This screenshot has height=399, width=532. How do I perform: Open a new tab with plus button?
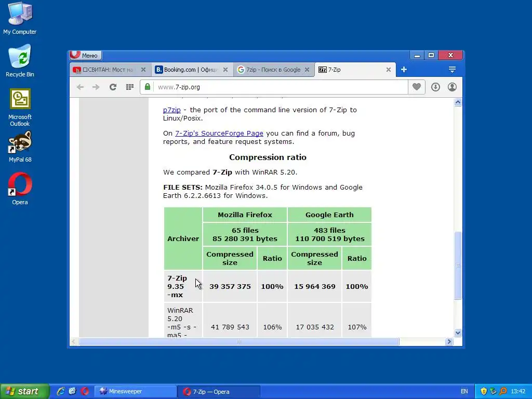point(404,70)
